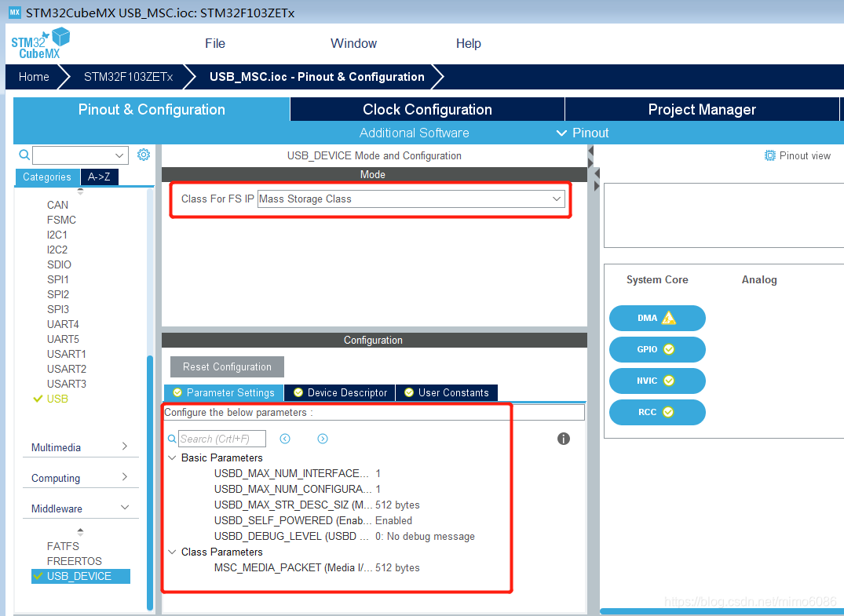Open the User Constants tab
Viewport: 844px width, 616px height.
tap(447, 392)
